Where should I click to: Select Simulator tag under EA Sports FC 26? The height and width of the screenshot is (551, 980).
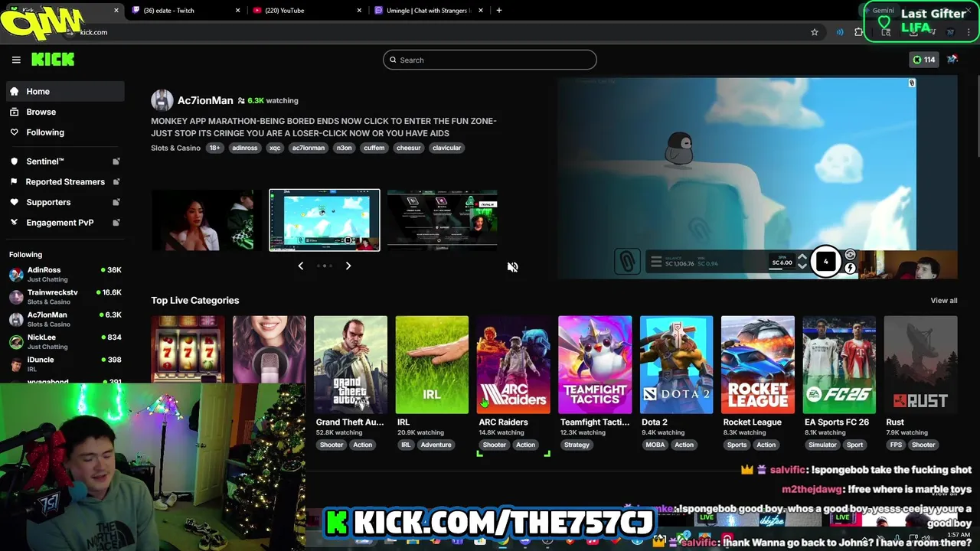point(822,445)
